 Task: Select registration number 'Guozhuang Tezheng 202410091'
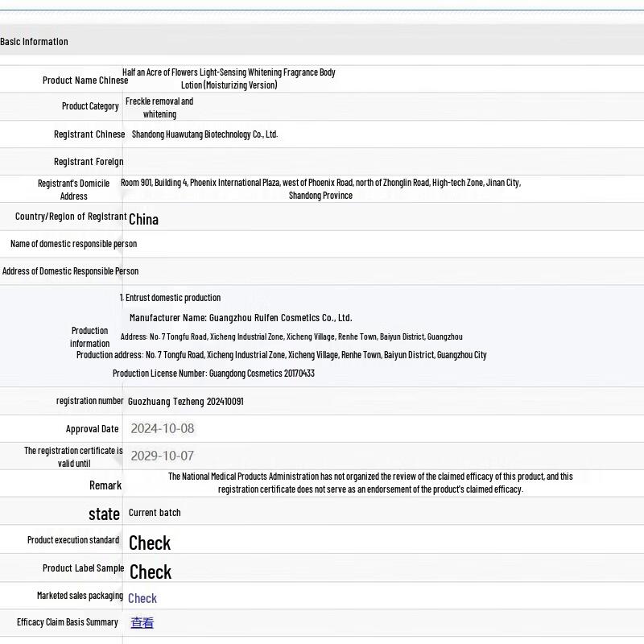click(x=186, y=401)
